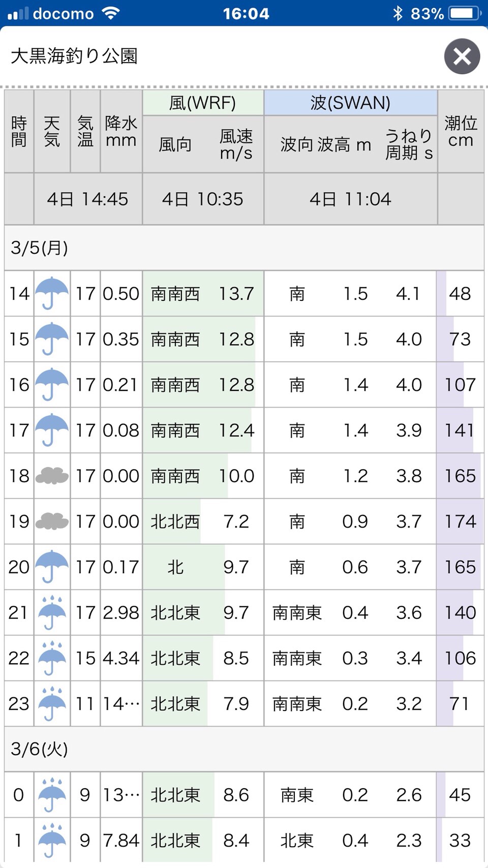The image size is (488, 868).
Task: Close the 大黒海釣り公園 forecast panel
Action: click(x=462, y=56)
